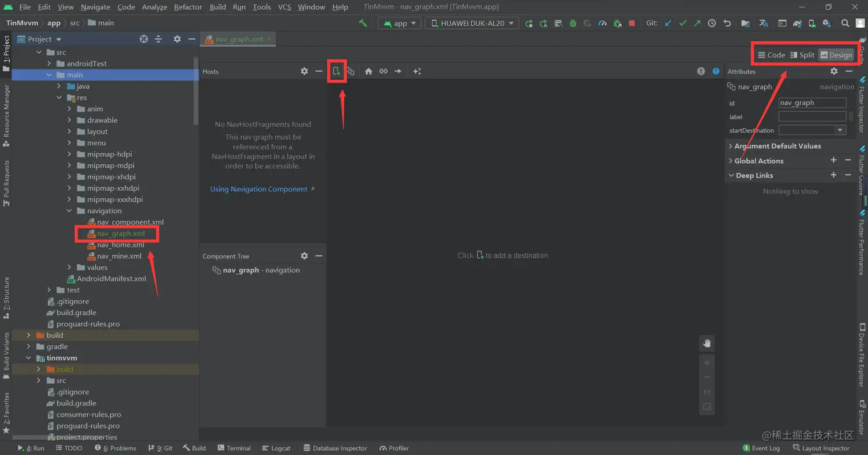This screenshot has width=868, height=455.
Task: Open Attributes panel gear settings
Action: [x=834, y=71]
